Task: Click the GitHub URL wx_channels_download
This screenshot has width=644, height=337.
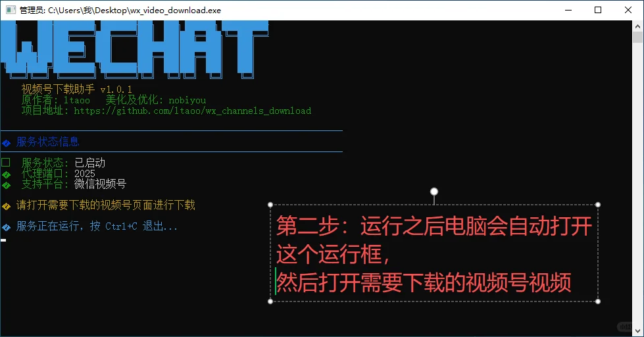Action: click(193, 111)
